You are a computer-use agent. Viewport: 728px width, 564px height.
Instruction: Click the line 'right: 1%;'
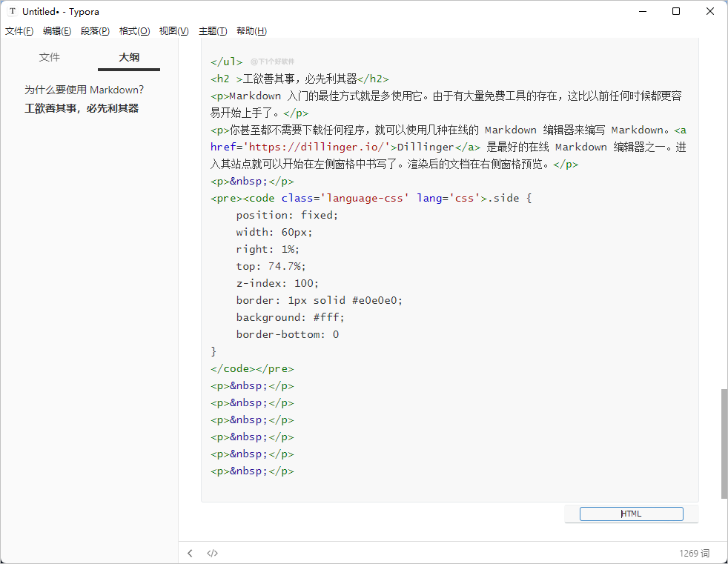pos(268,249)
